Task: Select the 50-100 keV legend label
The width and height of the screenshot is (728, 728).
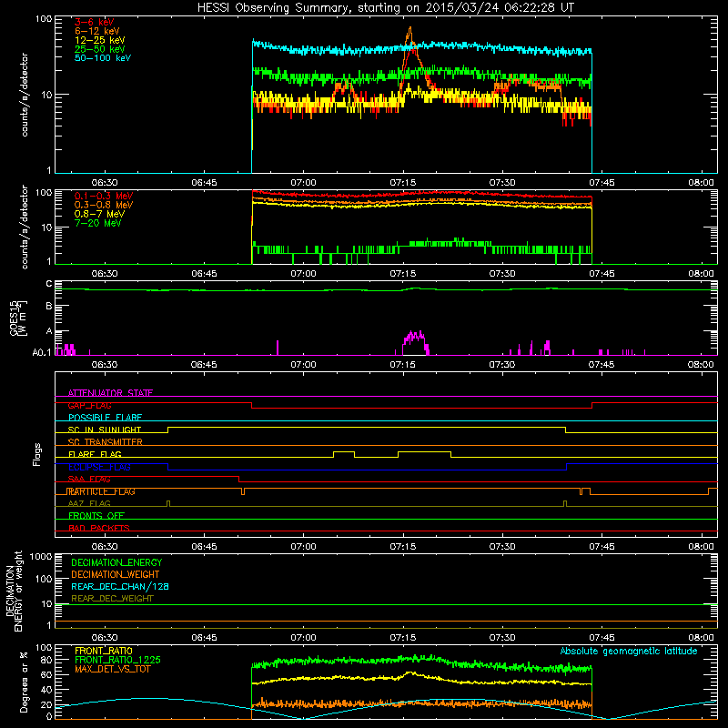Action: pyautogui.click(x=103, y=58)
